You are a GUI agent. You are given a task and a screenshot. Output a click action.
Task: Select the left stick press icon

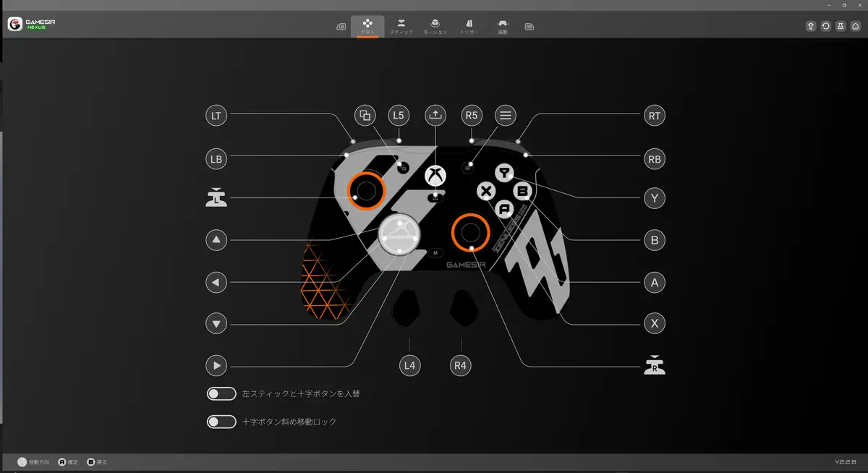pos(216,198)
